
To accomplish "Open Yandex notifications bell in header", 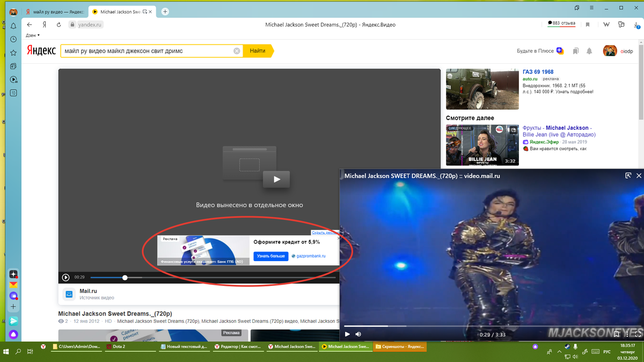I will point(589,51).
